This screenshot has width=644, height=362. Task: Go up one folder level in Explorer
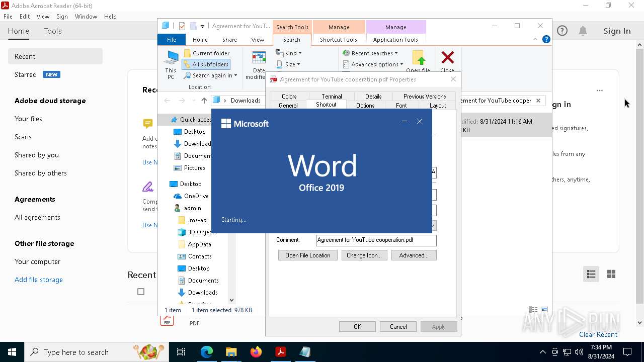tap(204, 101)
